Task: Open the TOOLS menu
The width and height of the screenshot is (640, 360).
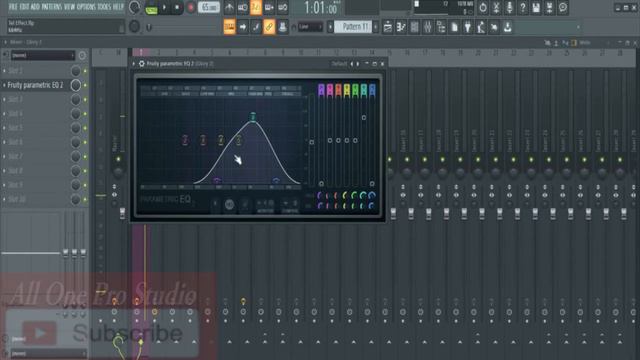Action: (x=104, y=7)
